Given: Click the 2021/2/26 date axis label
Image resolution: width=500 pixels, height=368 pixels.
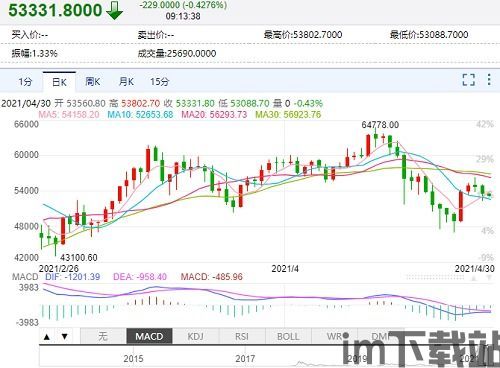Looking at the screenshot, I should [59, 269].
